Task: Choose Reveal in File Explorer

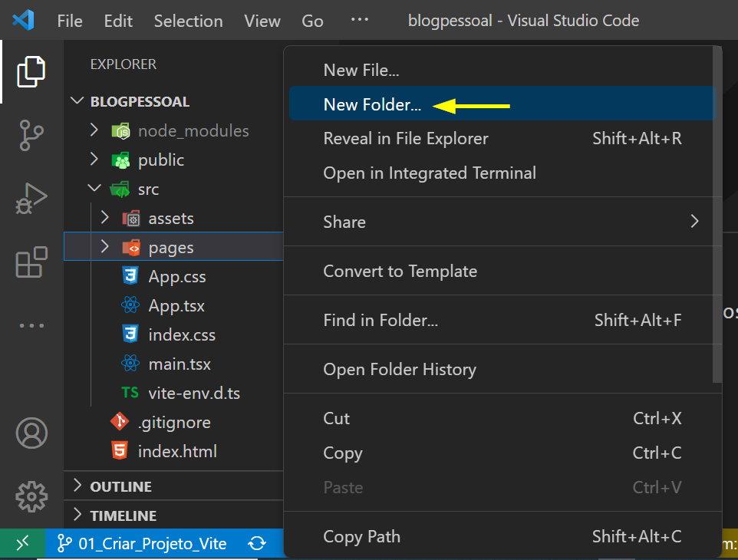Action: pyautogui.click(x=406, y=139)
